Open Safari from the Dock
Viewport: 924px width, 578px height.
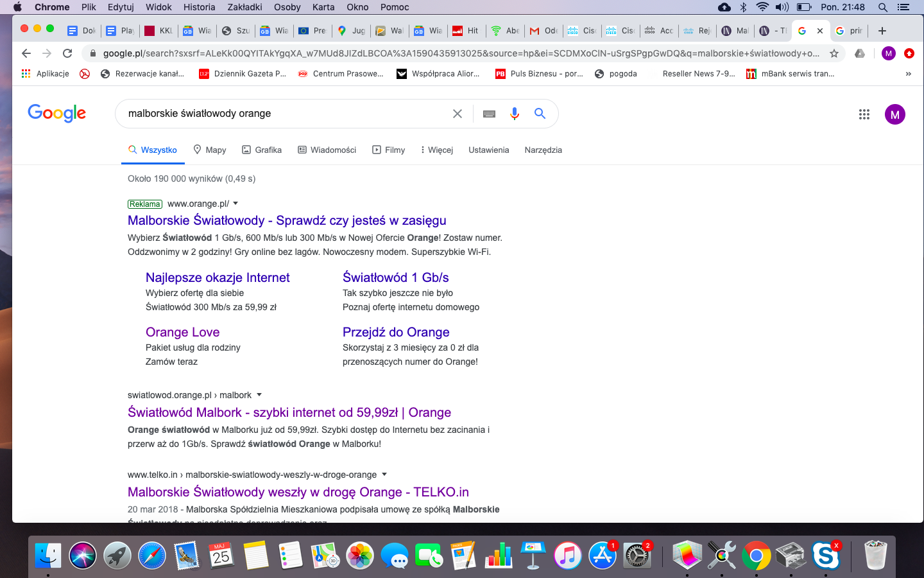[x=152, y=556]
